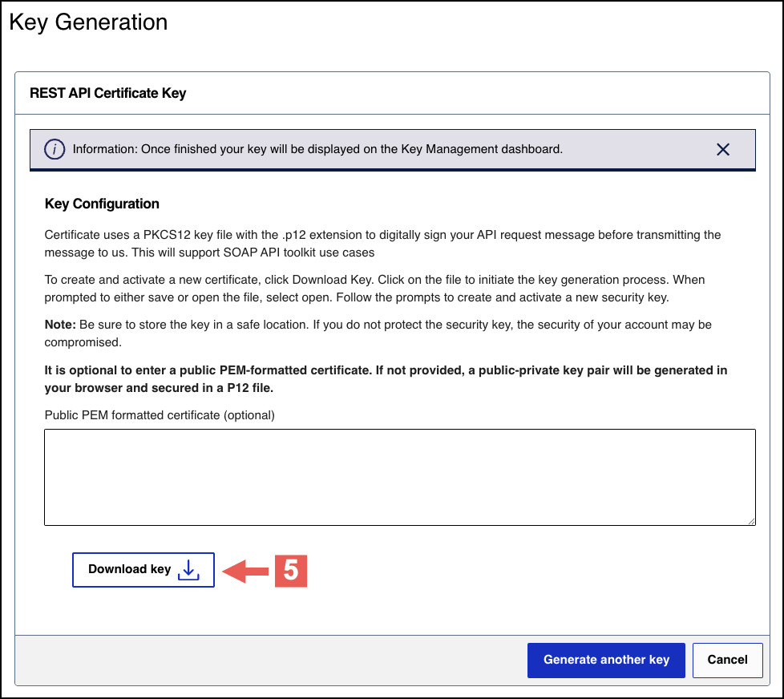784x699 pixels.
Task: Click the Key Configuration heading
Action: click(102, 204)
